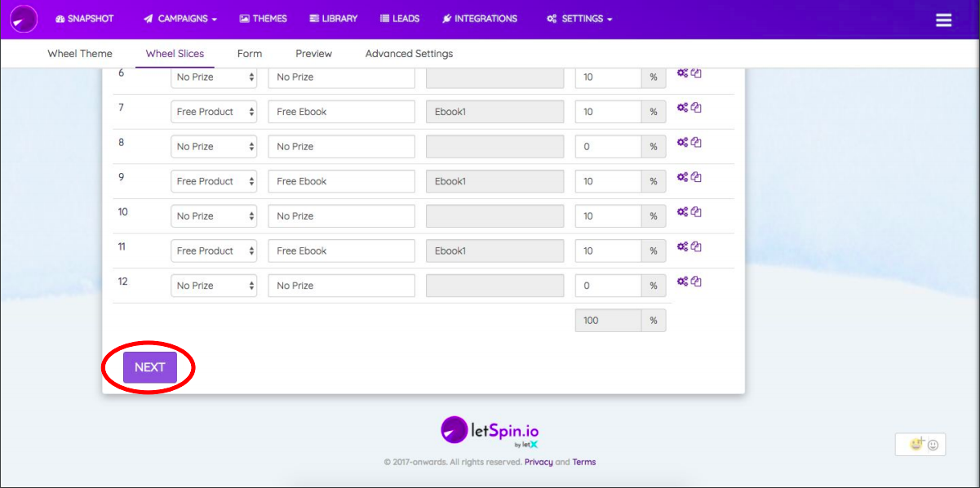Open Leads in the navigation bar
Image resolution: width=980 pixels, height=488 pixels.
tap(400, 19)
